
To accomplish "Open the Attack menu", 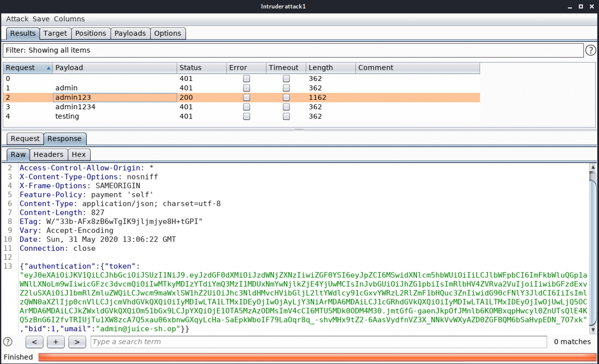I will 18,19.
